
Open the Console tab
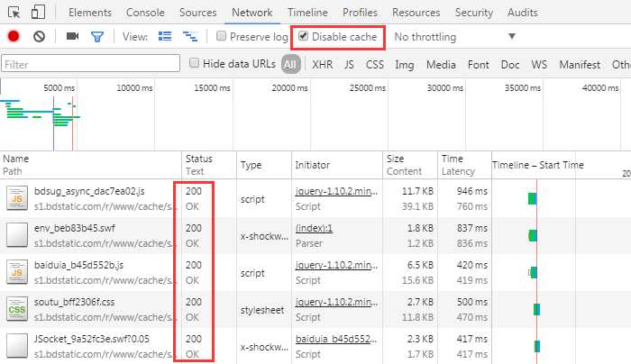coord(145,13)
